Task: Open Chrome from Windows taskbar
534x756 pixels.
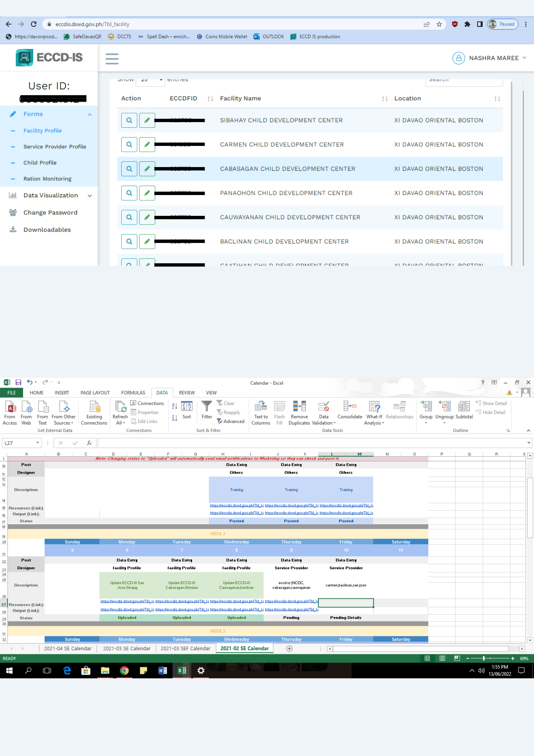Action: pos(124,671)
